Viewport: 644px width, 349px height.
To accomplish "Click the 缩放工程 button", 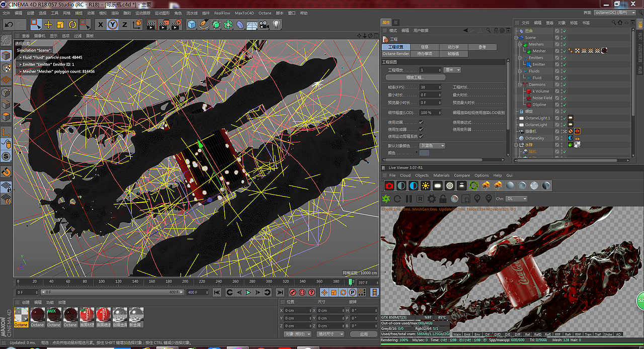I will point(416,77).
